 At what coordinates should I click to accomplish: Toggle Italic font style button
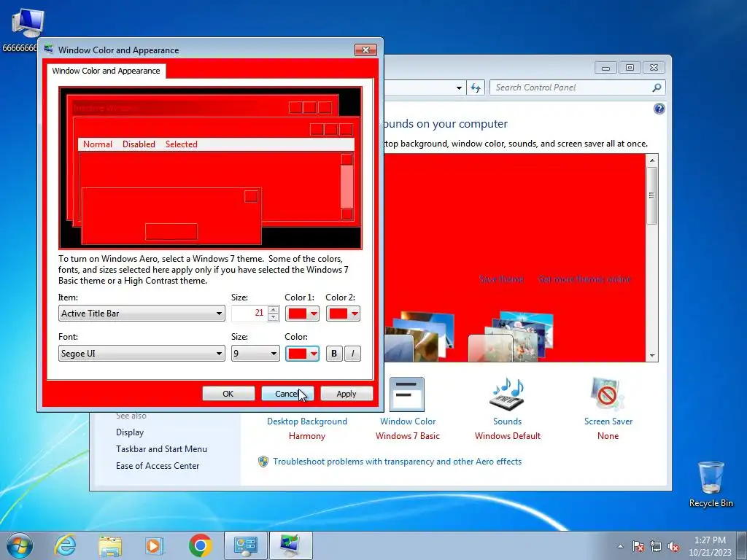pos(352,354)
